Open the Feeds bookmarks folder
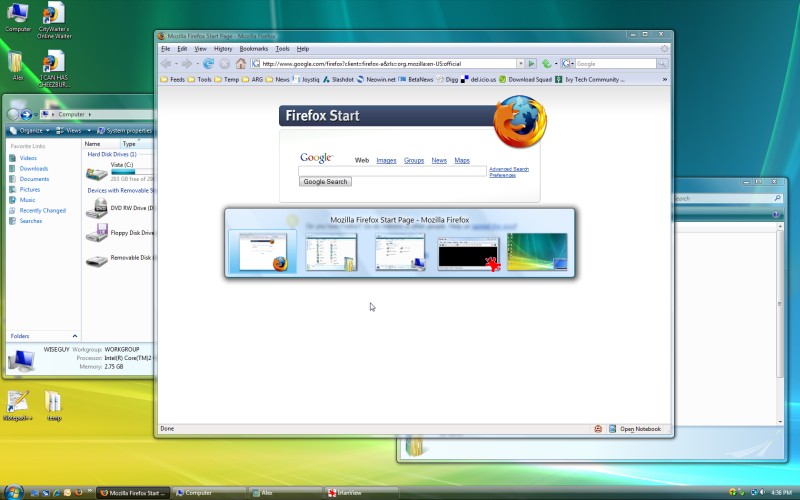 [x=172, y=80]
